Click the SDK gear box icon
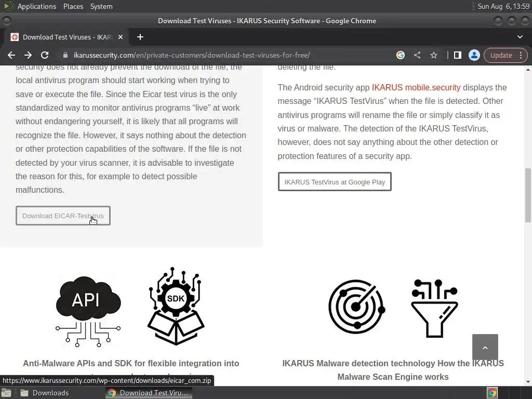Screen dimensions: 532x399 pyautogui.click(x=176, y=306)
